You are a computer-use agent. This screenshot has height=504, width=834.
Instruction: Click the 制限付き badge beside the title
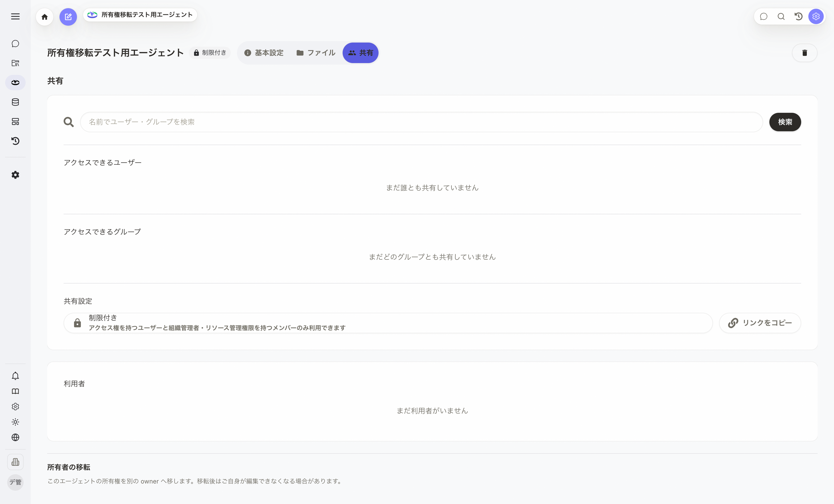(210, 53)
